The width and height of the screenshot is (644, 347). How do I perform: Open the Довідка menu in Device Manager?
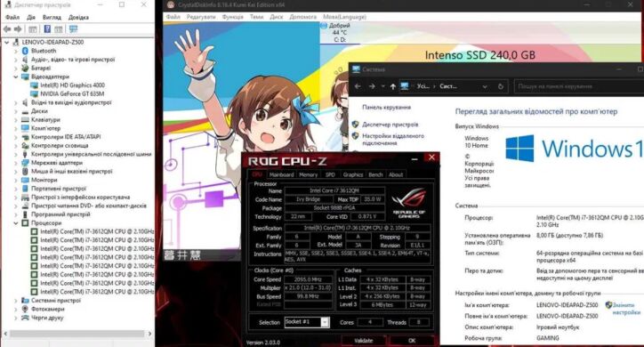click(78, 17)
